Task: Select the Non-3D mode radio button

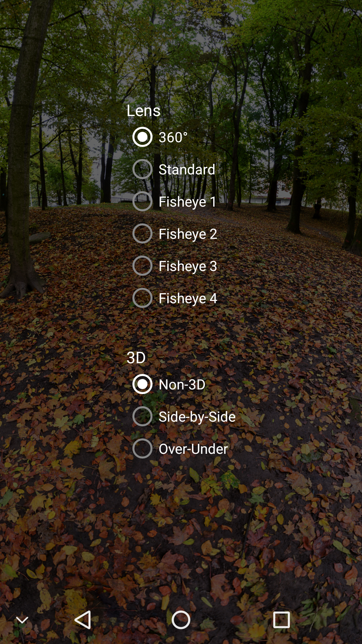Action: (142, 384)
